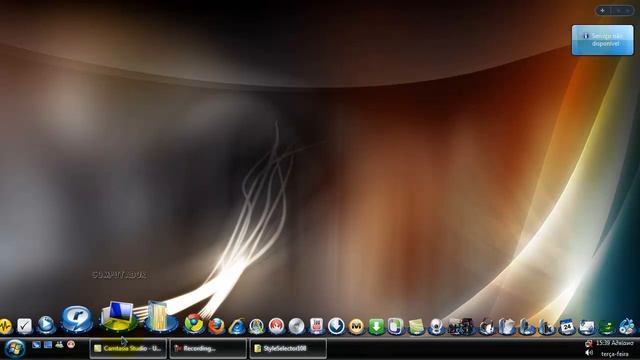Click the switch windows quick launch icon
640x360 pixels.
click(x=48, y=345)
